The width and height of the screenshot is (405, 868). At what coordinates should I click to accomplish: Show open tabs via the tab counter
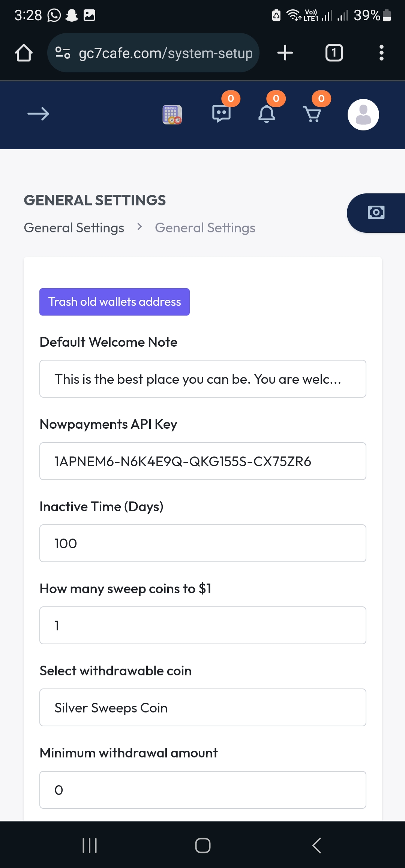click(334, 53)
